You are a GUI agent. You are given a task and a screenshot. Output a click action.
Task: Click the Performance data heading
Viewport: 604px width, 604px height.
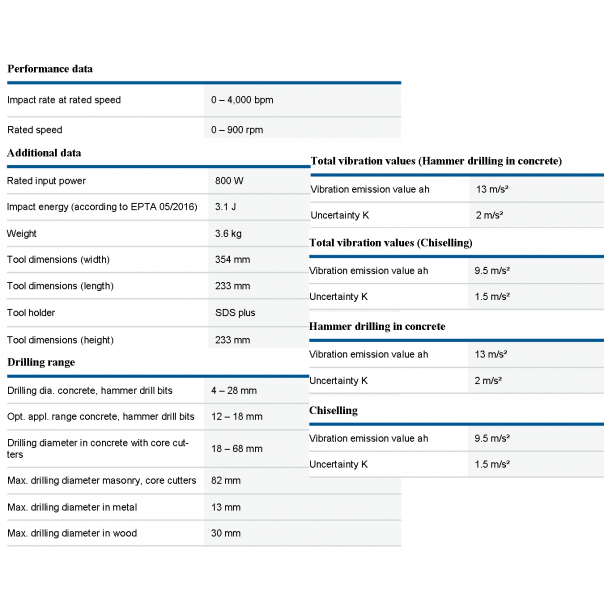(50, 69)
